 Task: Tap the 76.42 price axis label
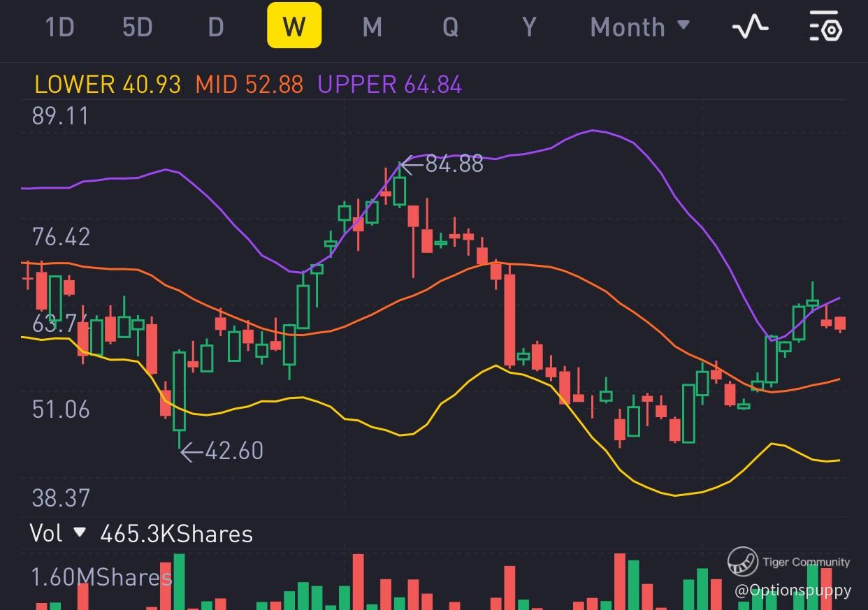61,237
